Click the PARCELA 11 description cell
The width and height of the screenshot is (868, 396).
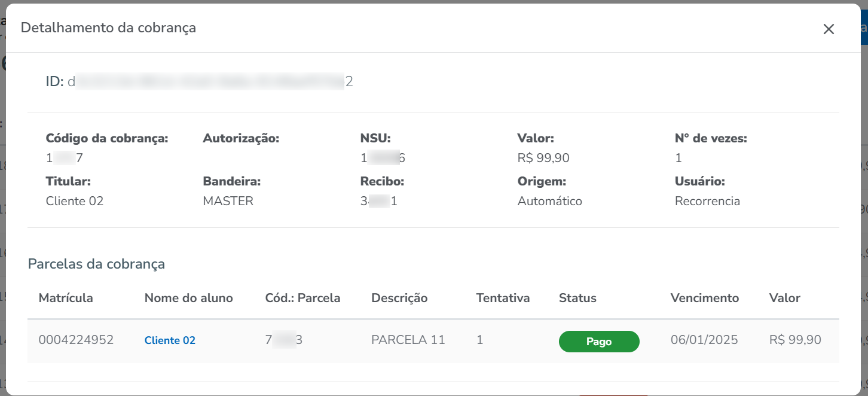click(408, 340)
